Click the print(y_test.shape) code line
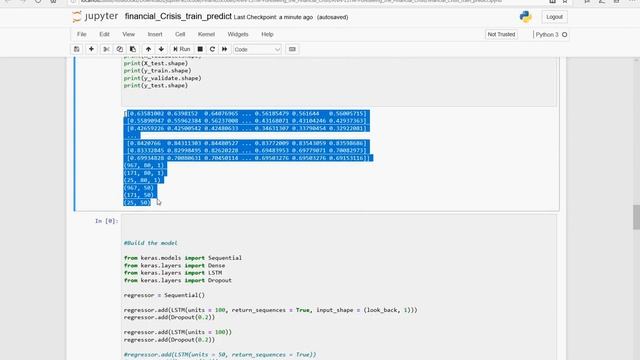 tap(156, 85)
